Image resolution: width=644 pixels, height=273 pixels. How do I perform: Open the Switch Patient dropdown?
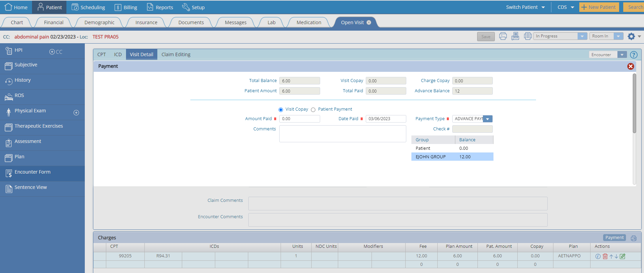(525, 7)
